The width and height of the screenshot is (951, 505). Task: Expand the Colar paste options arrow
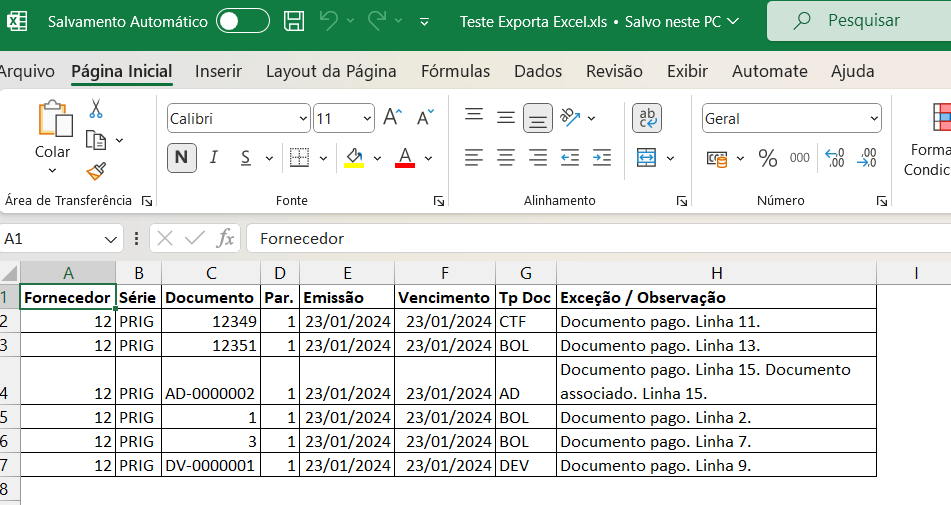[52, 170]
